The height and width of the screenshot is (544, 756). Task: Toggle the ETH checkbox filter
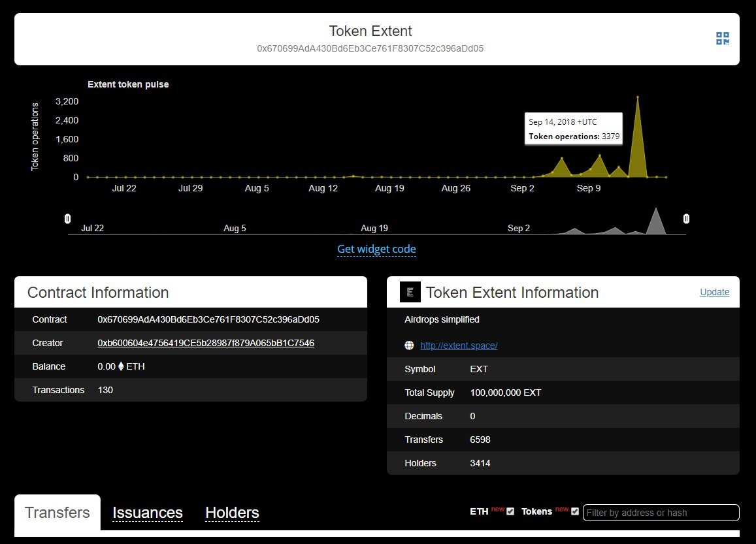[x=510, y=512]
